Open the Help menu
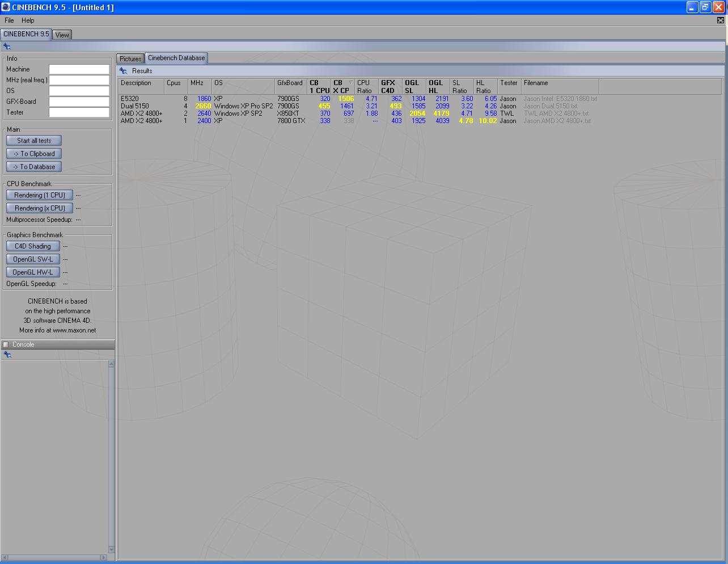Screen dimensions: 728x564 click(x=28, y=20)
